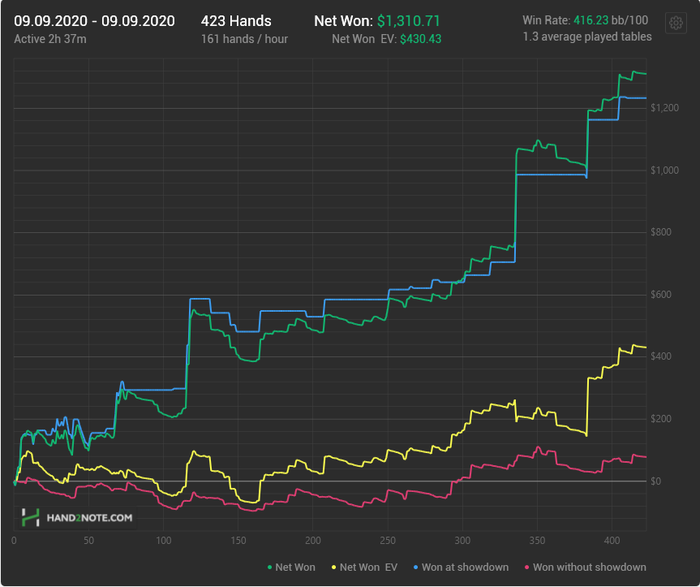700x587 pixels.
Task: Click the $400 y-axis label
Action: coord(661,356)
